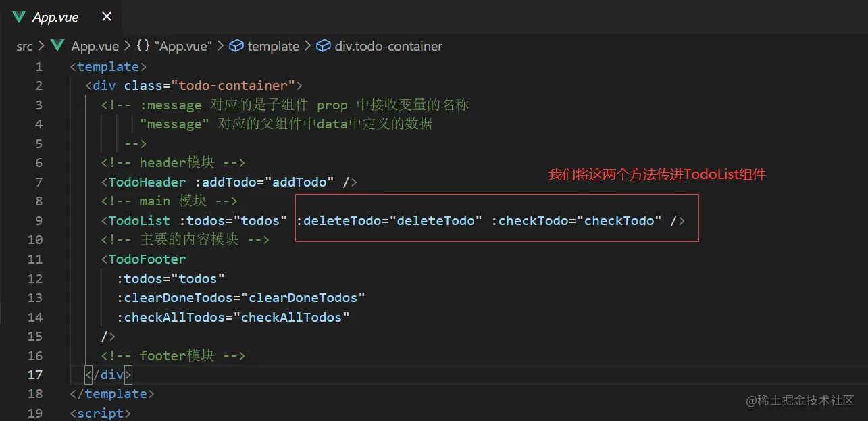Image resolution: width=868 pixels, height=421 pixels.
Task: Click the :message comment on line 3
Action: point(285,105)
